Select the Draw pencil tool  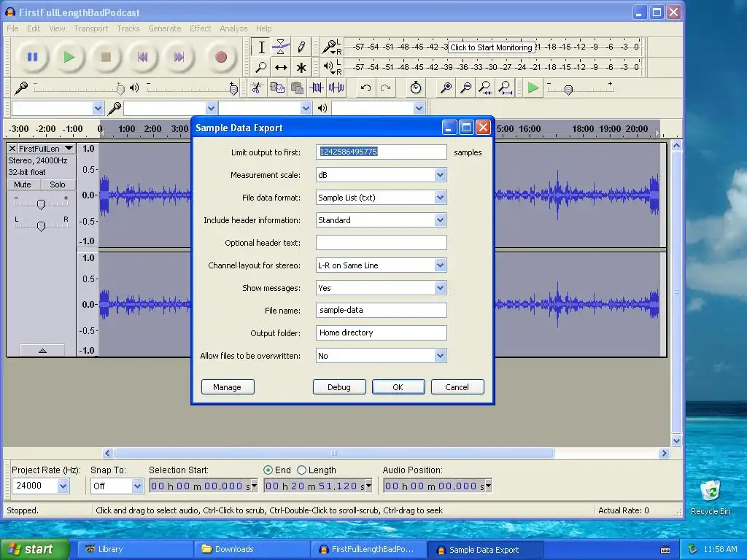301,47
